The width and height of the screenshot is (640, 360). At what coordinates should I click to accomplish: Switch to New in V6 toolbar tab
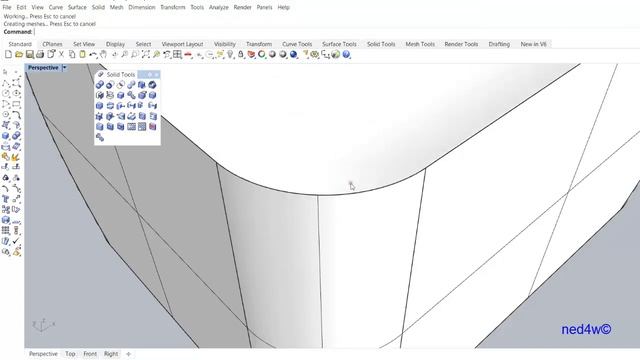coord(533,44)
